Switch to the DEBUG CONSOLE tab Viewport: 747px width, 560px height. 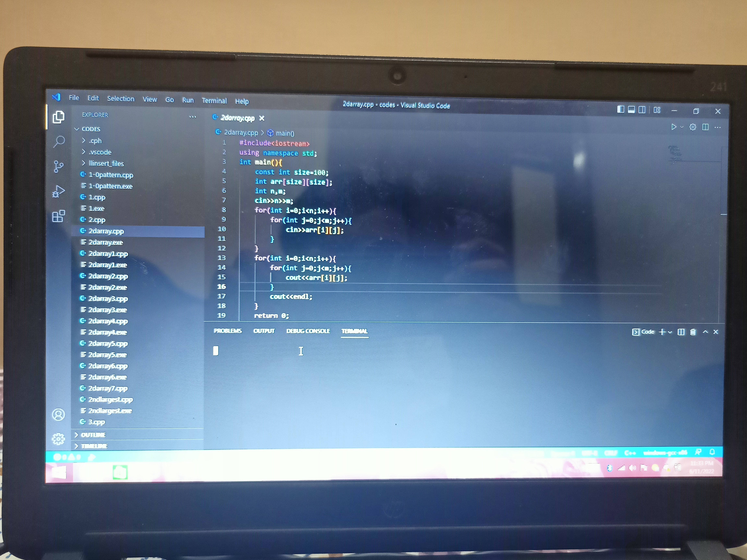(308, 331)
